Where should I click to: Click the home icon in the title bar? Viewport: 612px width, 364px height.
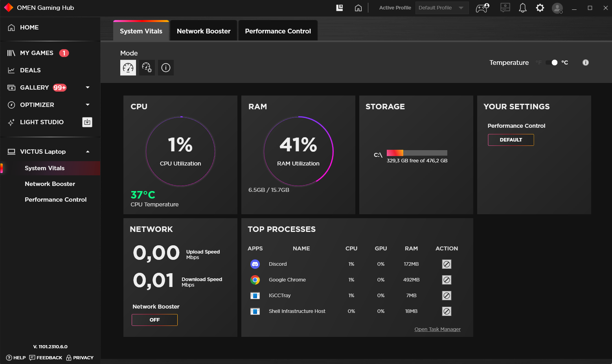click(x=358, y=8)
